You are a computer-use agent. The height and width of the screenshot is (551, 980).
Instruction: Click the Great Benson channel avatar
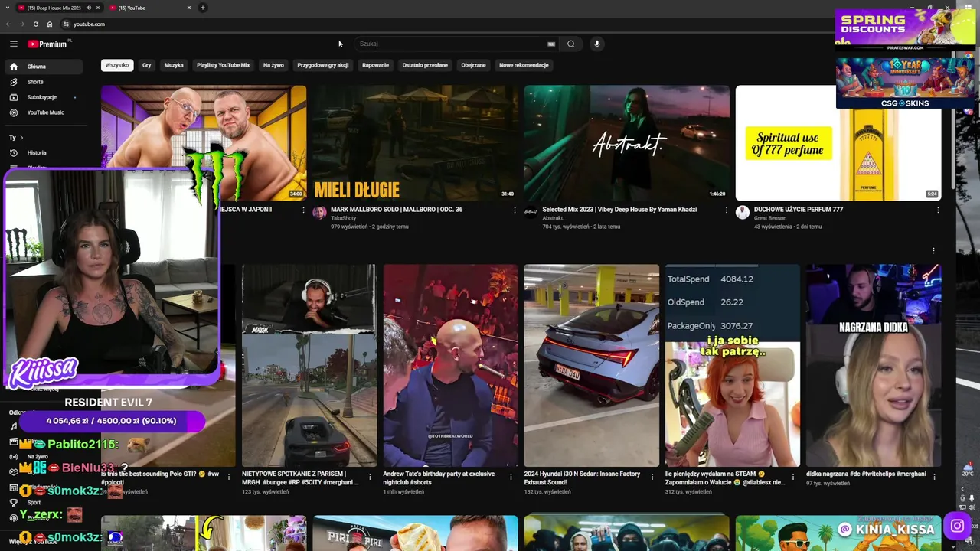(742, 213)
